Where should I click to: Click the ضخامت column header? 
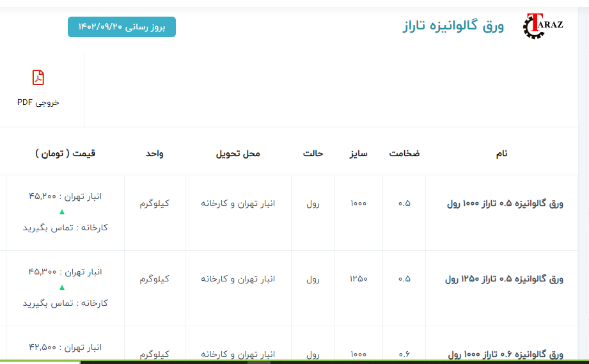404,154
